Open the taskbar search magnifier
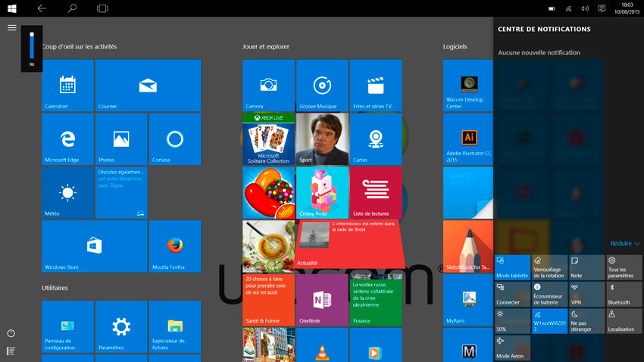The image size is (644, 362). (x=72, y=8)
